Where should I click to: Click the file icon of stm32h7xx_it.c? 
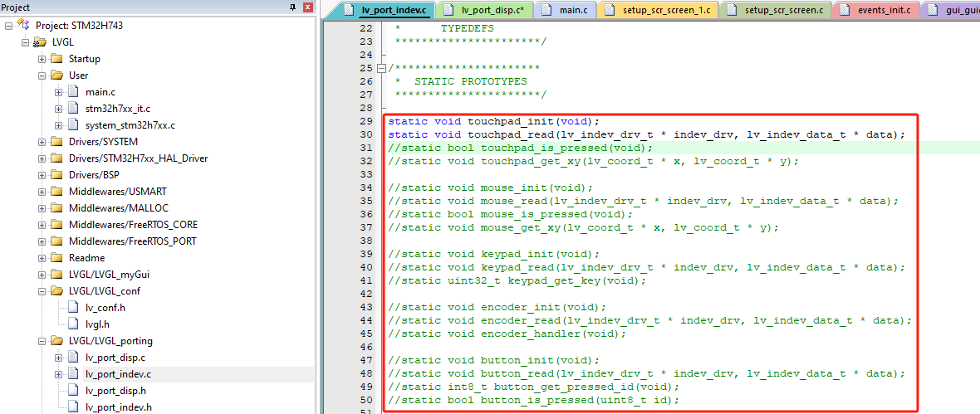tap(72, 109)
